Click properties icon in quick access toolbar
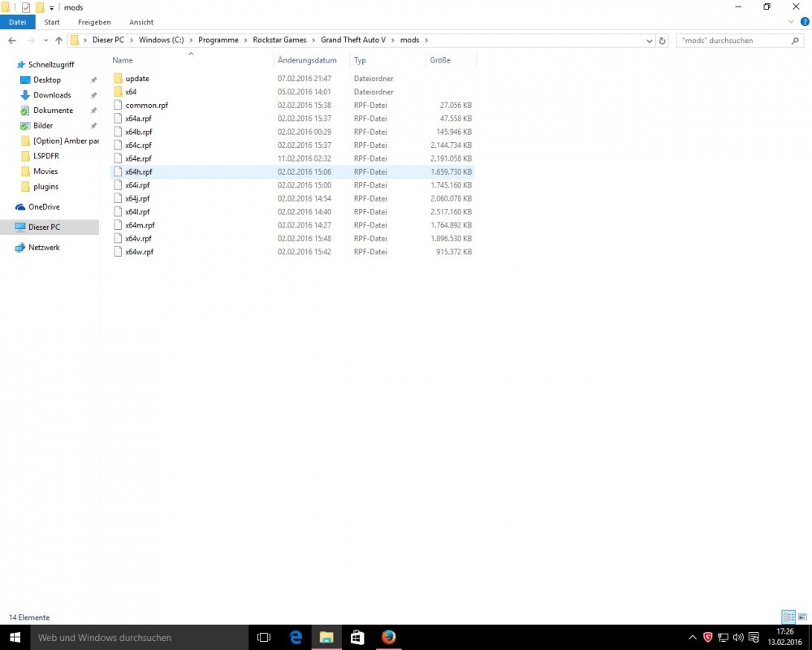 25,8
